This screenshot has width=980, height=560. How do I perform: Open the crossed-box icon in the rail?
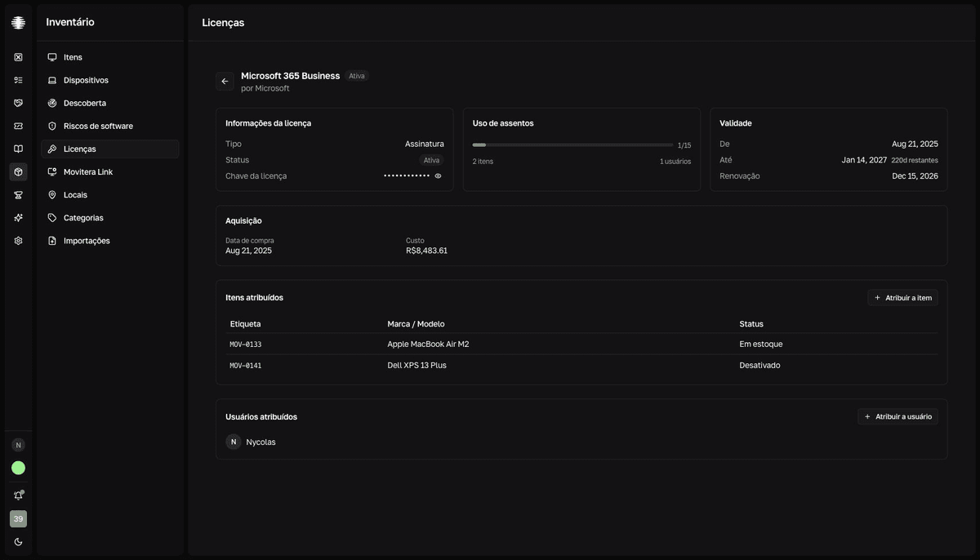[x=18, y=57]
